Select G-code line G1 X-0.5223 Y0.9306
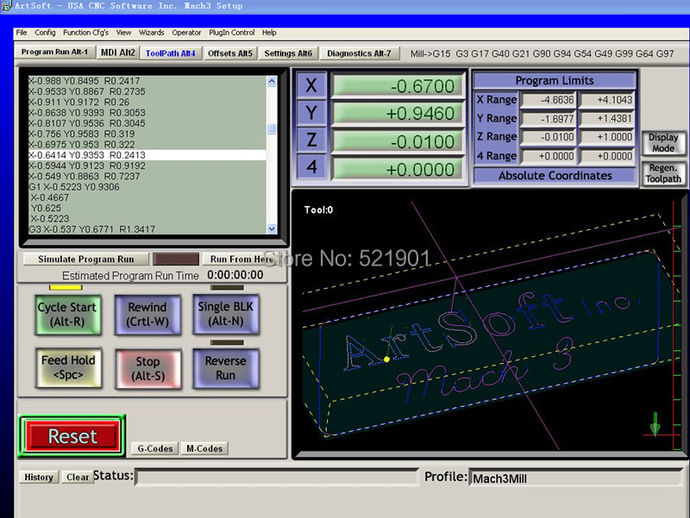Image resolution: width=690 pixels, height=518 pixels. pos(147,187)
